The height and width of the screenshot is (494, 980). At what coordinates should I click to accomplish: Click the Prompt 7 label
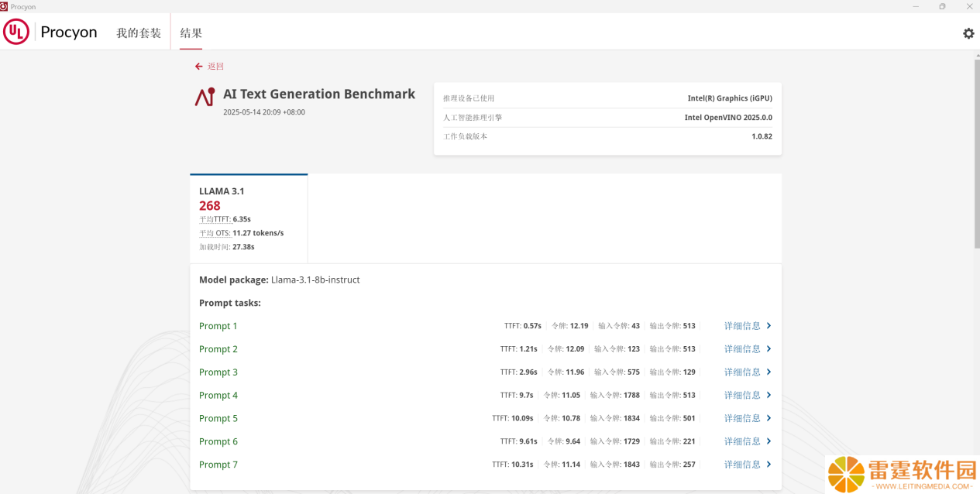click(x=218, y=465)
